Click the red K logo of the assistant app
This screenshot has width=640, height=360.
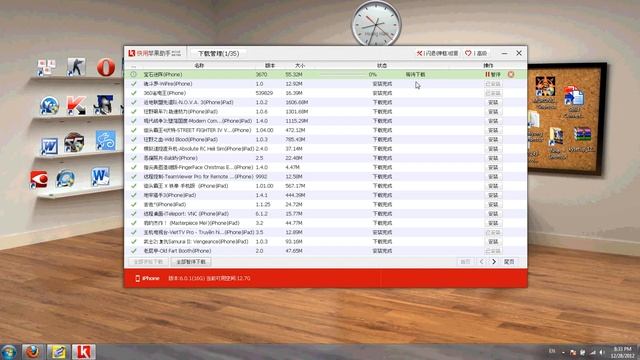(131, 53)
